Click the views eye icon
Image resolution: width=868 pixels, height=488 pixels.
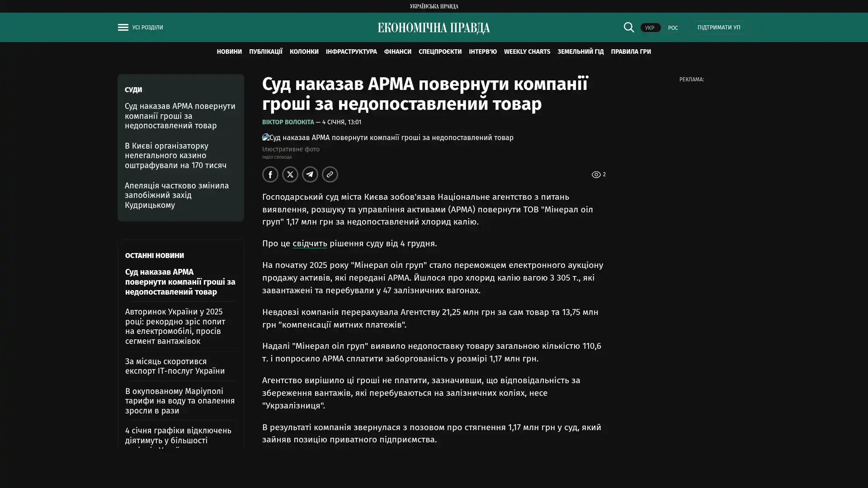pyautogui.click(x=596, y=174)
